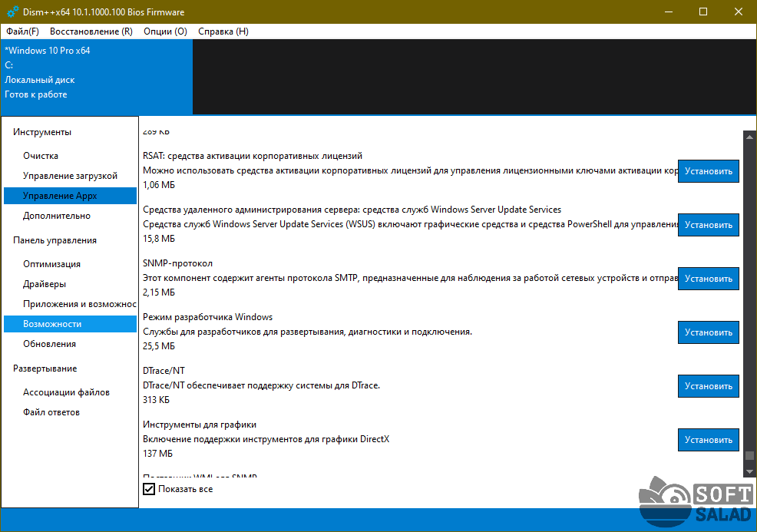Install Инструменты для графики
Viewport: 757px width, 532px height.
click(708, 440)
